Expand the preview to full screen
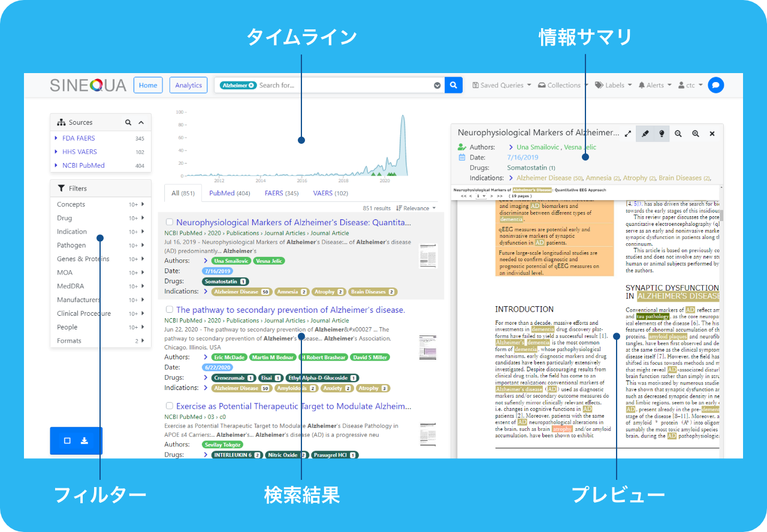Image resolution: width=767 pixels, height=532 pixels. [628, 134]
